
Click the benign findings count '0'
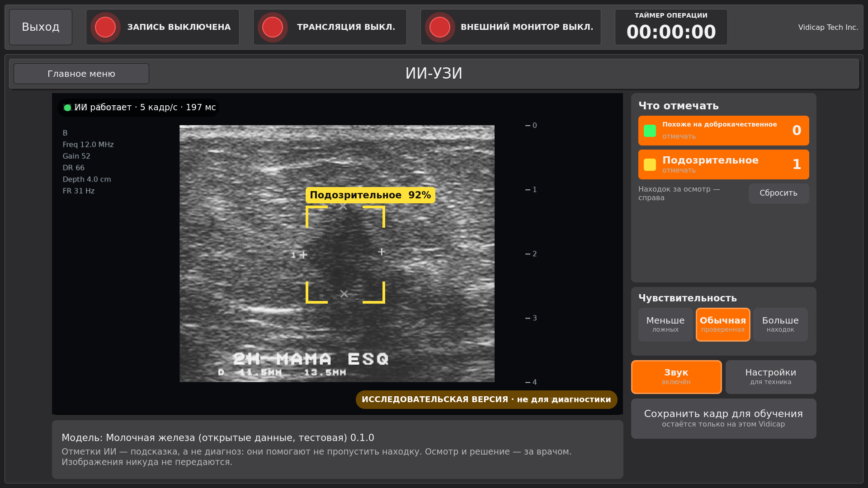797,131
